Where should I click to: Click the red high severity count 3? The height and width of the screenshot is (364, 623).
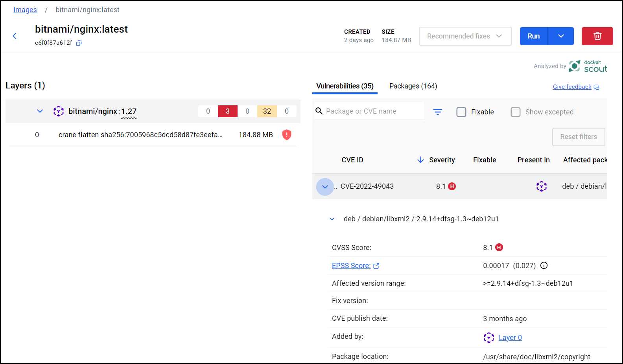(228, 111)
